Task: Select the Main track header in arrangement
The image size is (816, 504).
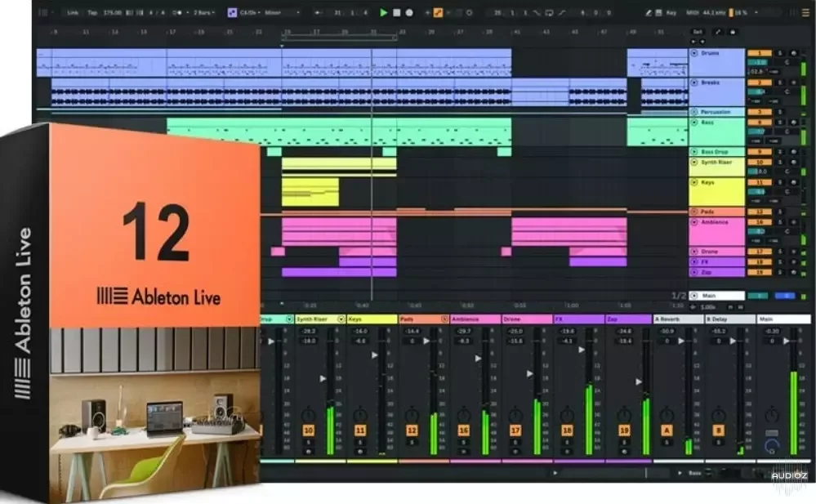Action: (716, 296)
